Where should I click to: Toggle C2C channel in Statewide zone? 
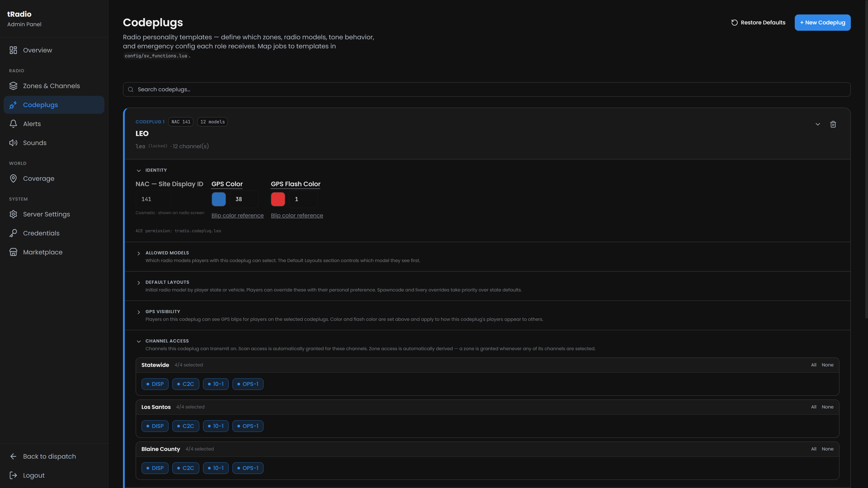(186, 384)
